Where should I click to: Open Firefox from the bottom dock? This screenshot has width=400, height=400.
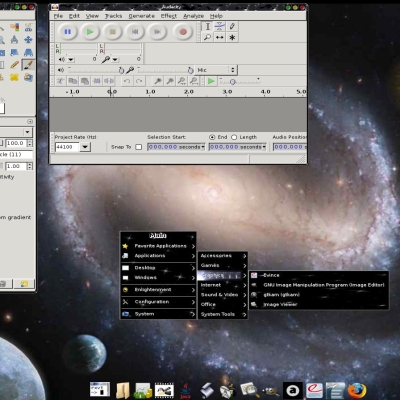pyautogui.click(x=357, y=390)
